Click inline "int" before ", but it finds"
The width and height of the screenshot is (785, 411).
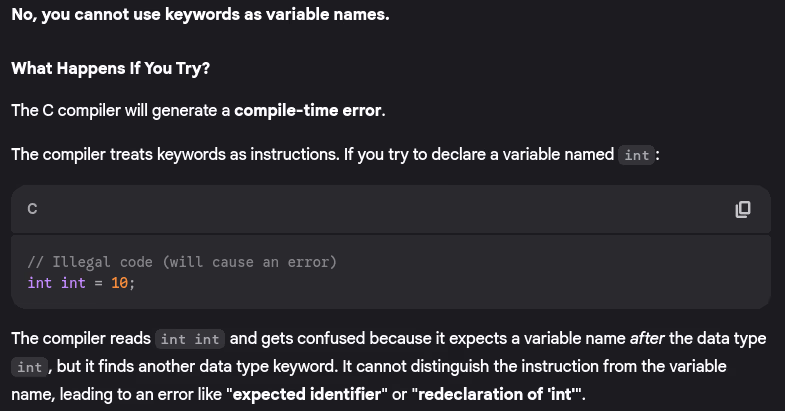(29, 367)
